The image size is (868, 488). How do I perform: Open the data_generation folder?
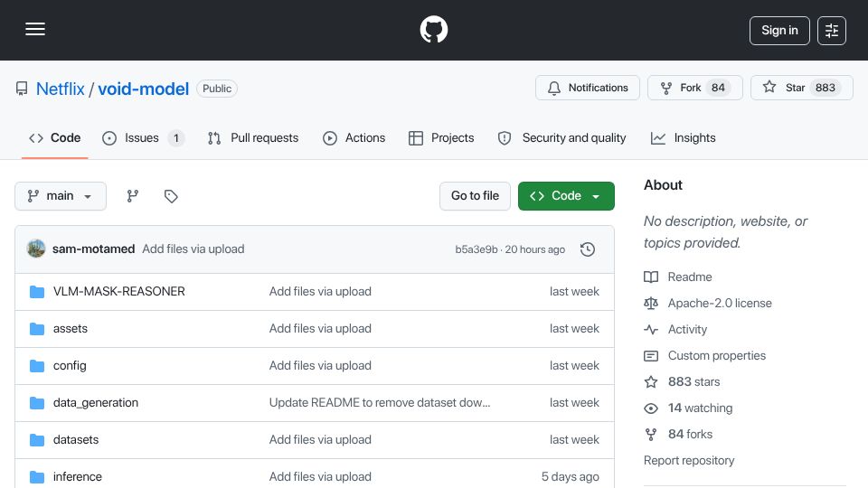coord(96,403)
